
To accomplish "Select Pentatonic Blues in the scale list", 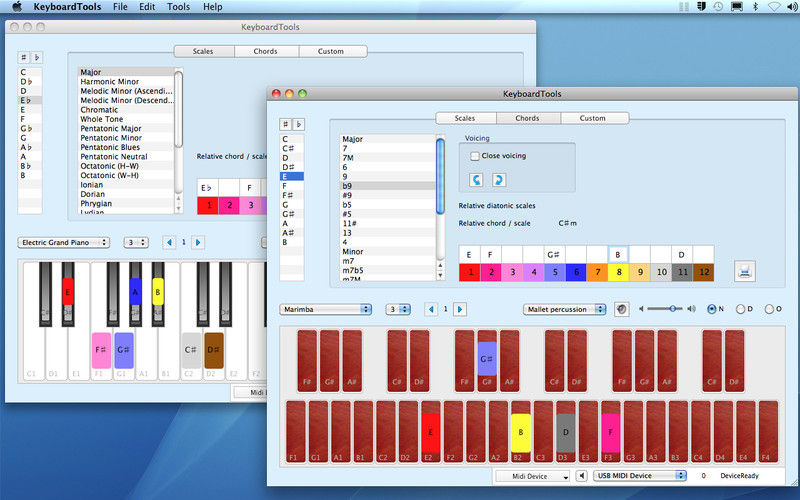I will pyautogui.click(x=127, y=147).
